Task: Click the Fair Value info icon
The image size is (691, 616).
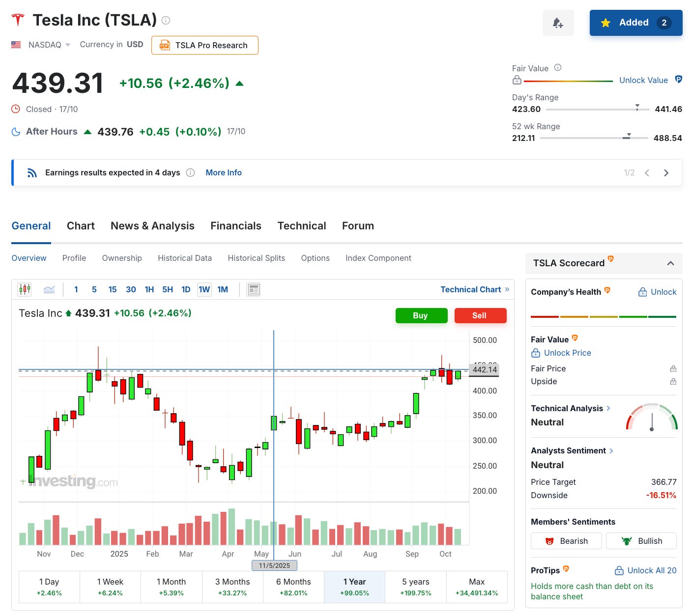Action: tap(558, 68)
